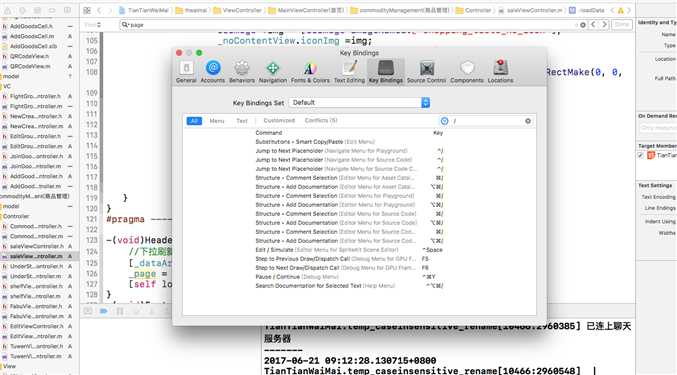Image resolution: width=677 pixels, height=375 pixels.
Task: Clear the find field options gear
Action: coord(583,25)
